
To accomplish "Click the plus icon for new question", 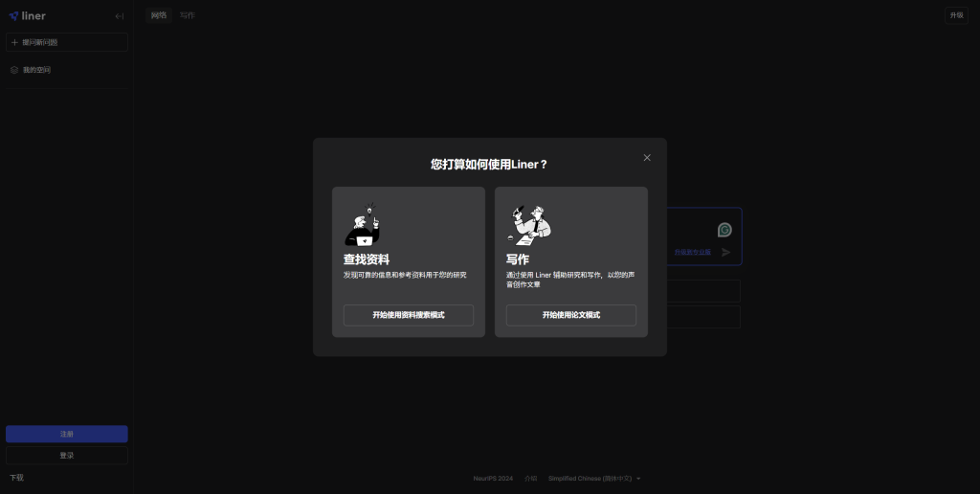I will point(14,42).
